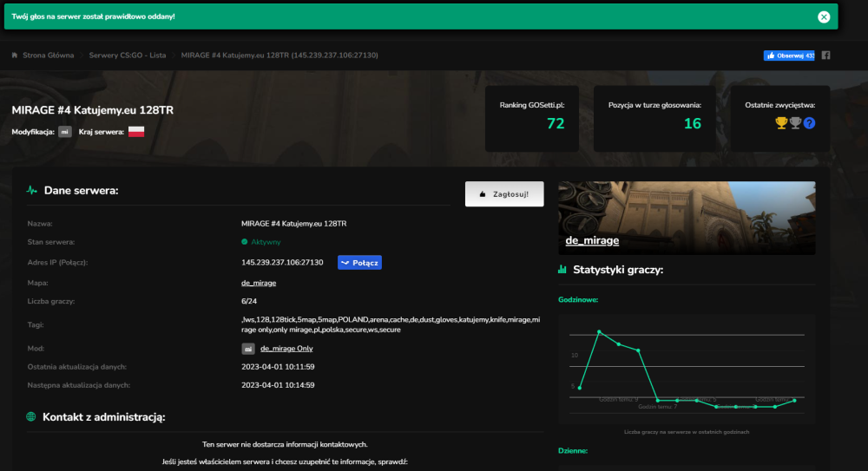Click the Dzienne chart heading
868x471 pixels.
(573, 450)
